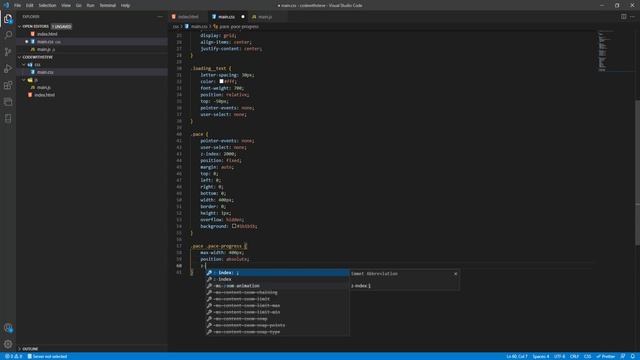Collapse the Open Editors section
Screen dimensions: 640x360
[x=19, y=26]
